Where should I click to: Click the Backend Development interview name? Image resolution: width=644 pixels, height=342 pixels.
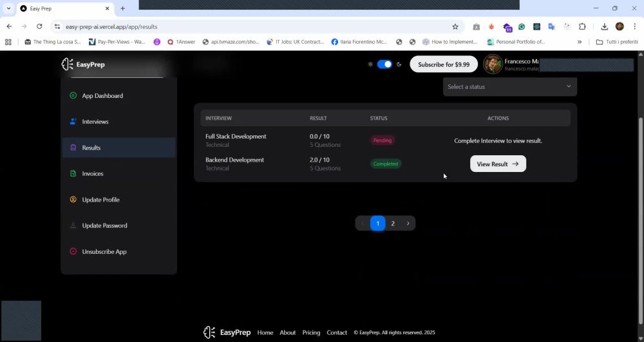click(234, 160)
